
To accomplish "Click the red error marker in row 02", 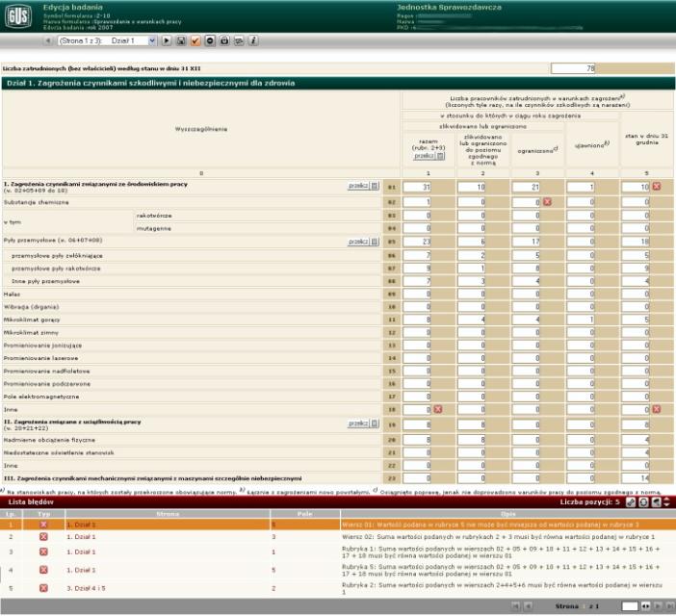I will click(x=546, y=201).
